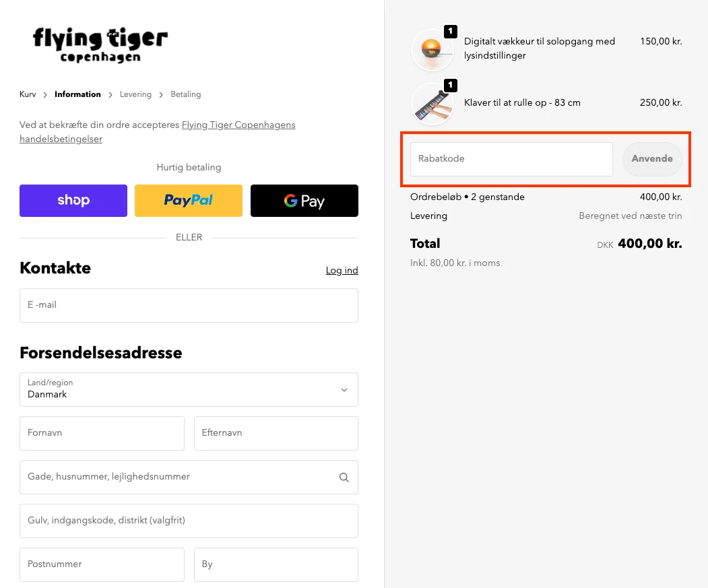
Task: Select the Levering breadcrumb step
Action: tap(135, 94)
